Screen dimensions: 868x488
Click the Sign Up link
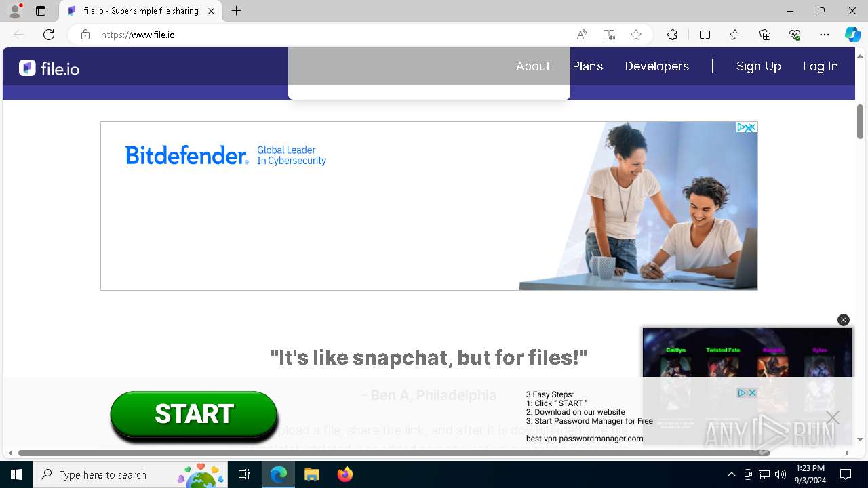tap(759, 66)
